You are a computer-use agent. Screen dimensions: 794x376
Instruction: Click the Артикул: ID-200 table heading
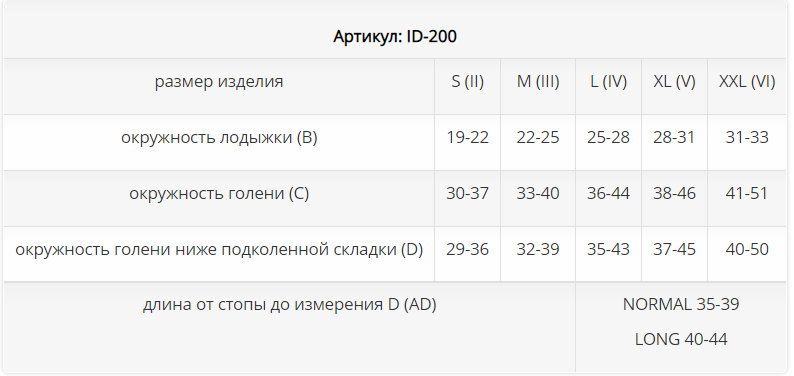coord(395,36)
